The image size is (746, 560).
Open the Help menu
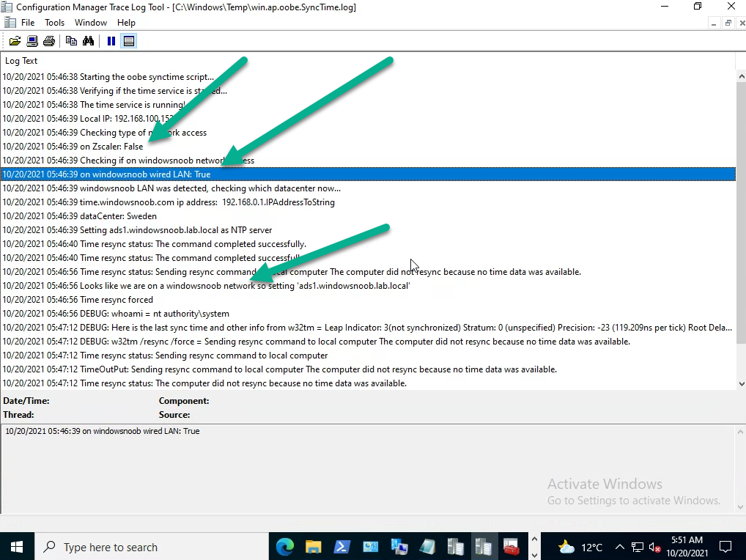click(126, 23)
